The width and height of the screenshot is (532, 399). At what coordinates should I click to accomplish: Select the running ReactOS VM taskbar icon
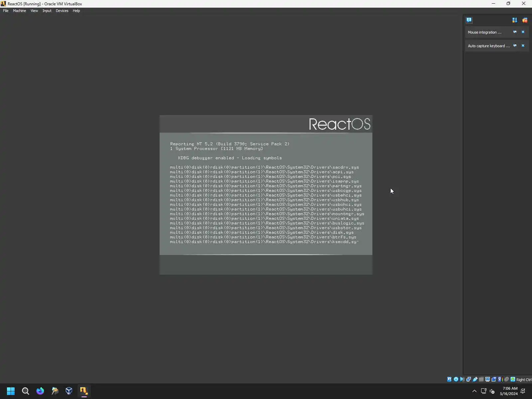click(84, 391)
